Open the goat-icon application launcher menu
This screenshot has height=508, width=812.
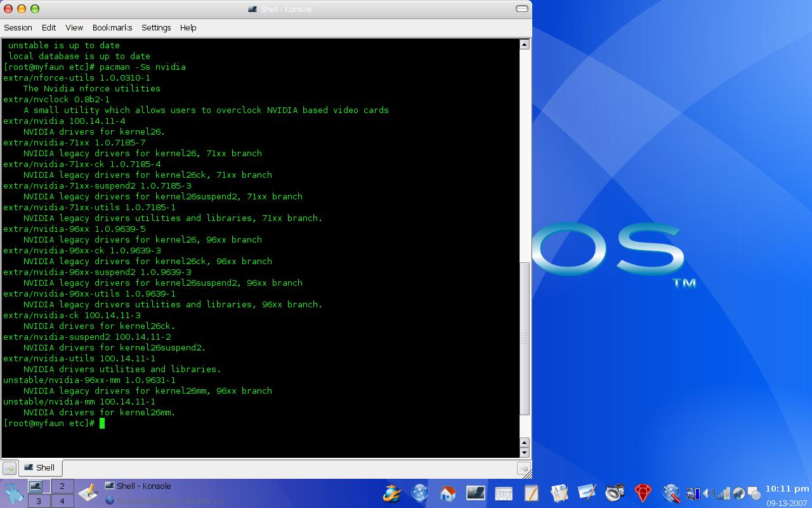[x=13, y=493]
